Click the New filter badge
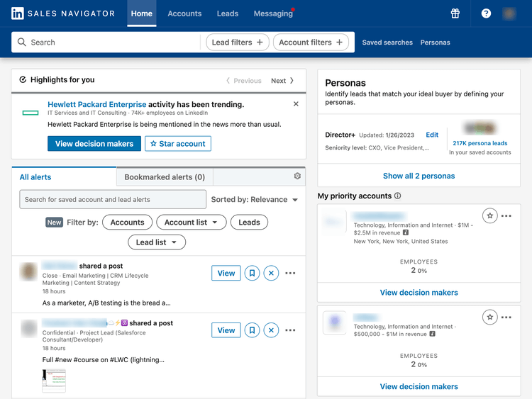 [x=55, y=223]
